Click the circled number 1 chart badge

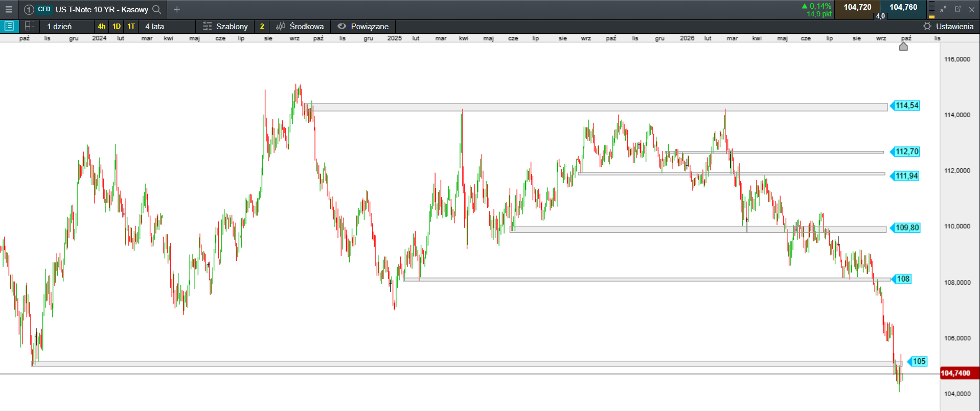[x=29, y=9]
